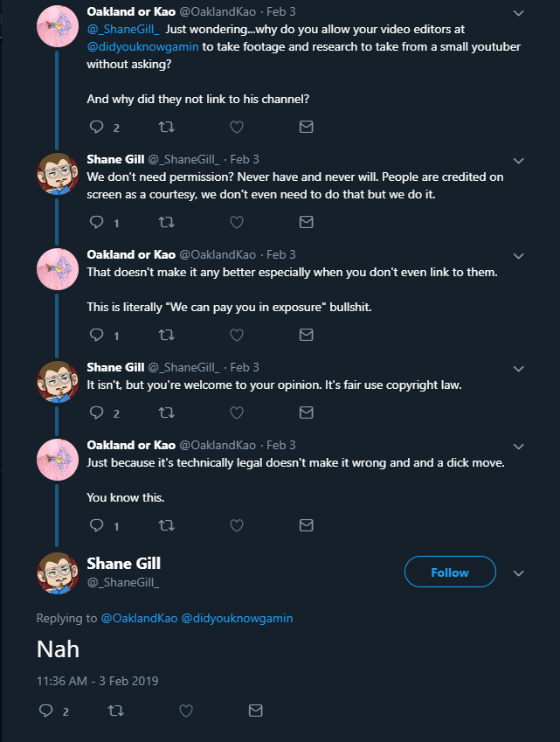Image resolution: width=560 pixels, height=742 pixels.
Task: Retweet the 'We don't need permission' tweet
Action: [166, 222]
